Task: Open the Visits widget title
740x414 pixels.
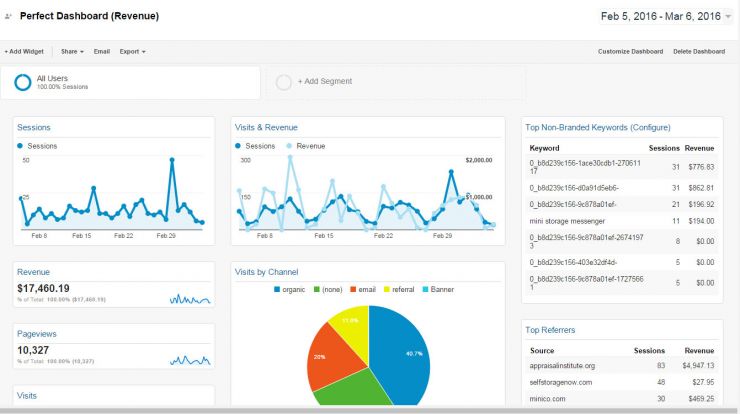Action: point(26,396)
